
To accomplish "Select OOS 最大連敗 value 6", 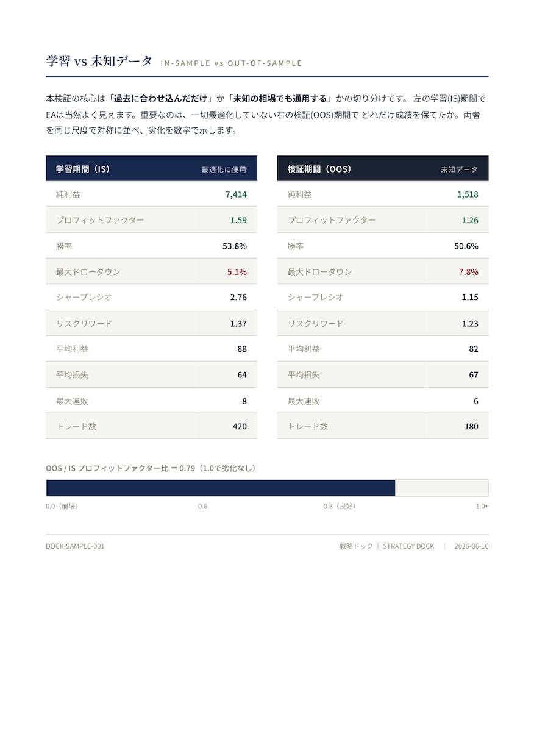I will (x=476, y=401).
